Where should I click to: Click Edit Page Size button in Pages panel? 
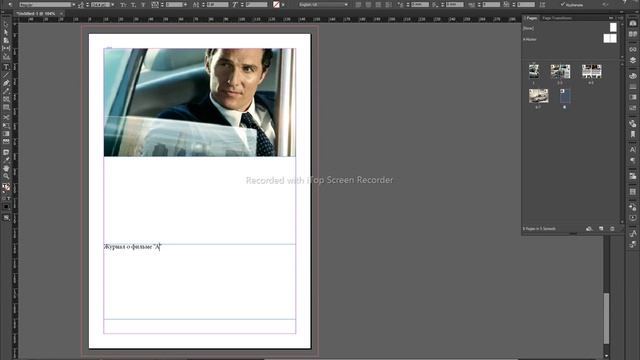click(x=589, y=229)
